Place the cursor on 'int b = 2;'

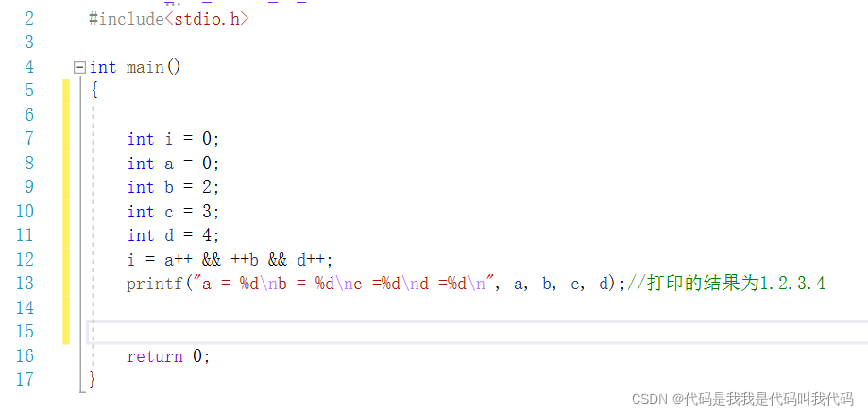[173, 187]
